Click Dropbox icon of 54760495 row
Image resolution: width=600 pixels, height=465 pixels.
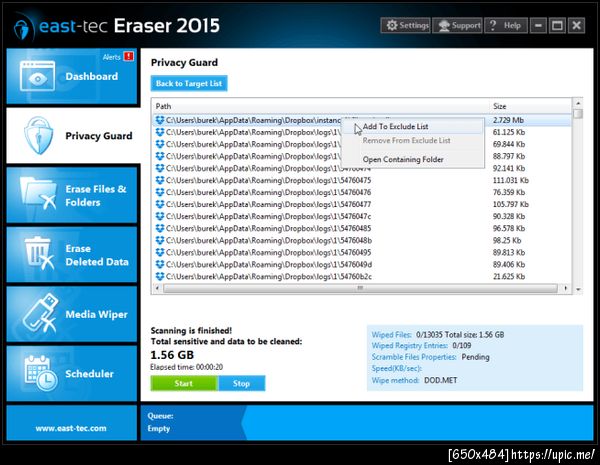[x=160, y=252]
